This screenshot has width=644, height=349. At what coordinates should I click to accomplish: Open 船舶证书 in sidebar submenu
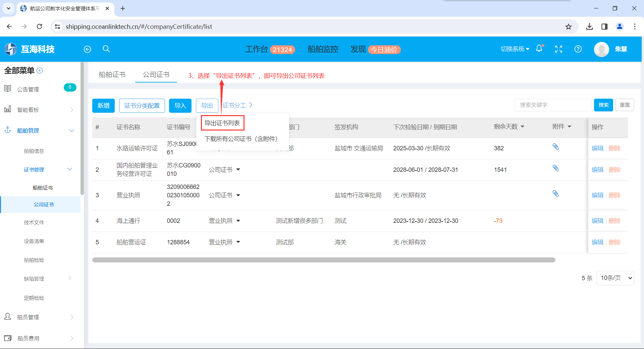point(43,188)
